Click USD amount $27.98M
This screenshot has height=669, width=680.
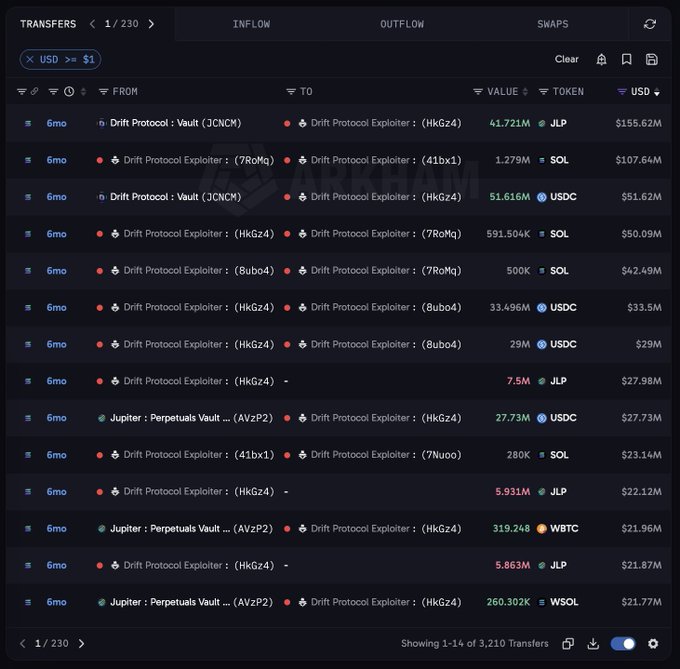(x=641, y=381)
